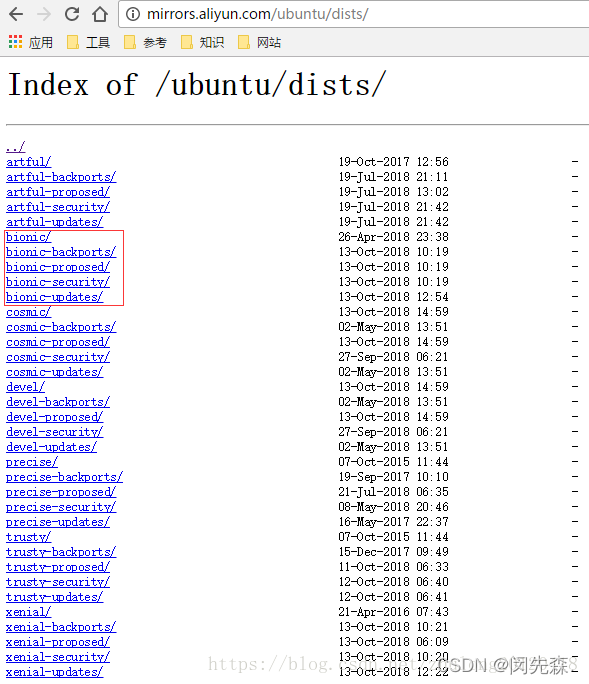The width and height of the screenshot is (589, 684).
Task: Open artful-backports/ directory link
Action: (61, 177)
